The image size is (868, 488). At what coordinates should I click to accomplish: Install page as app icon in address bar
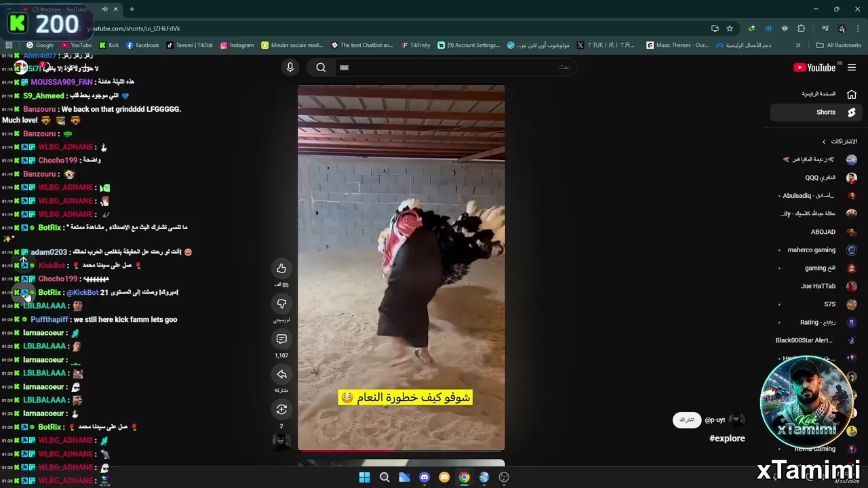click(715, 28)
